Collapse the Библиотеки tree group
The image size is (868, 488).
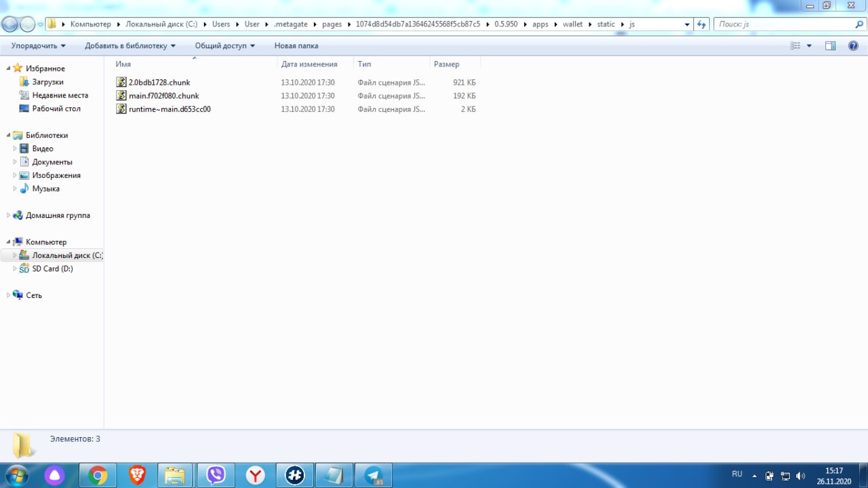8,135
